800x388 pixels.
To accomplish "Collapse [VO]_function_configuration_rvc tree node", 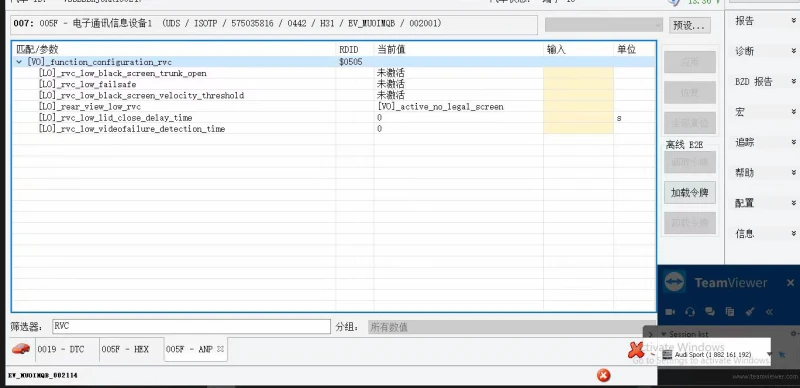I will tap(19, 62).
